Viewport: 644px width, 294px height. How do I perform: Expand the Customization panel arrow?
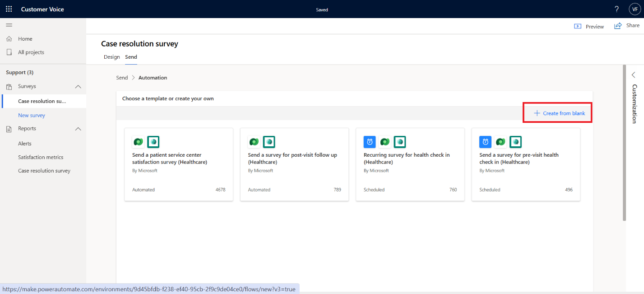coord(634,75)
